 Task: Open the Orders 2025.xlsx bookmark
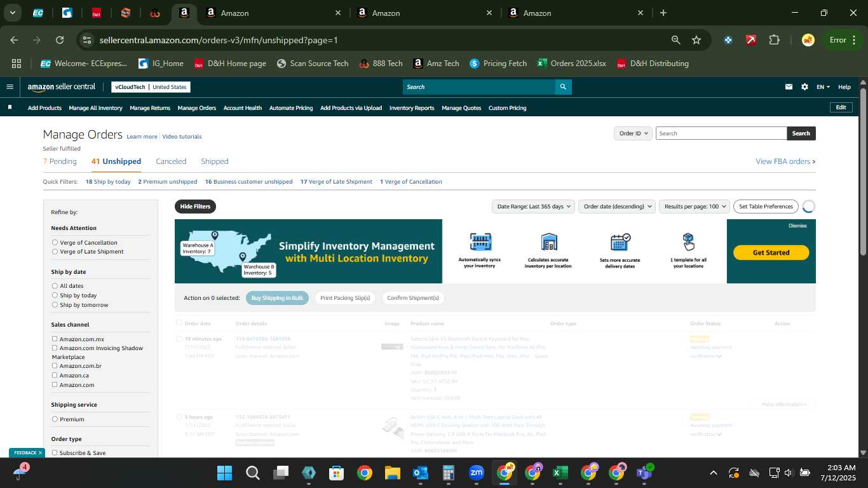tap(571, 64)
